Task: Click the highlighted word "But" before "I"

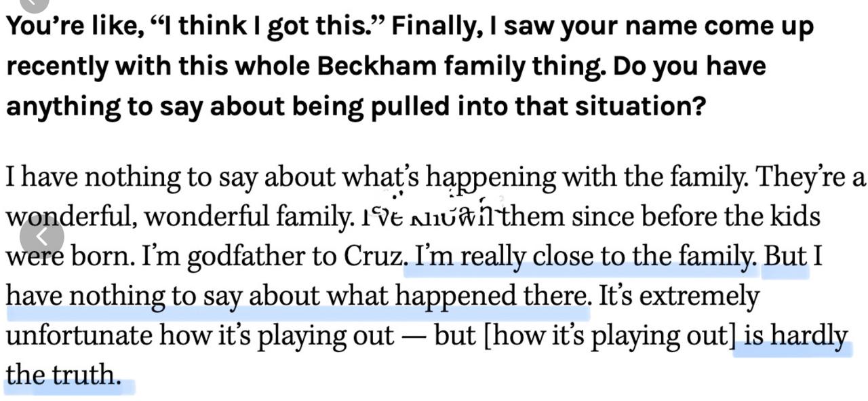Action: click(785, 257)
